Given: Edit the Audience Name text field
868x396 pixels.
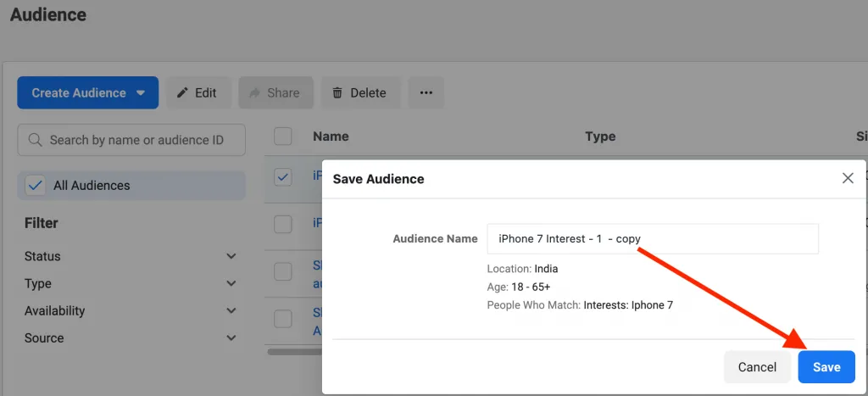Looking at the screenshot, I should (653, 239).
